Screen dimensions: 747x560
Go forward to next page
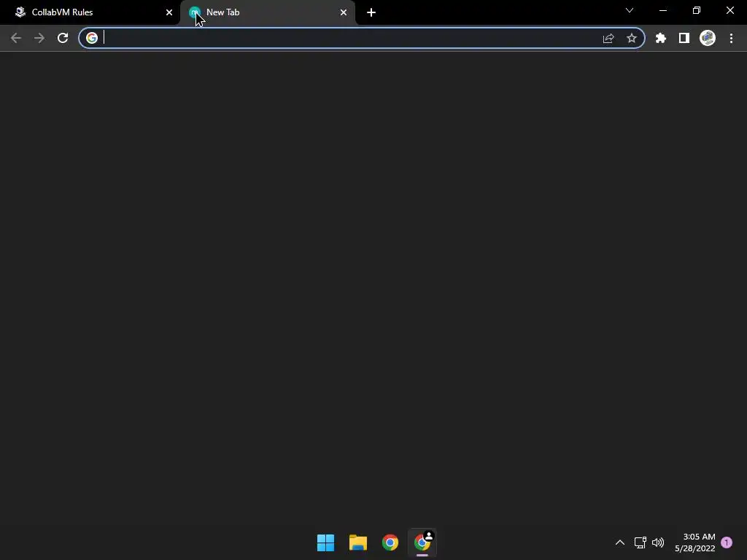pyautogui.click(x=39, y=38)
